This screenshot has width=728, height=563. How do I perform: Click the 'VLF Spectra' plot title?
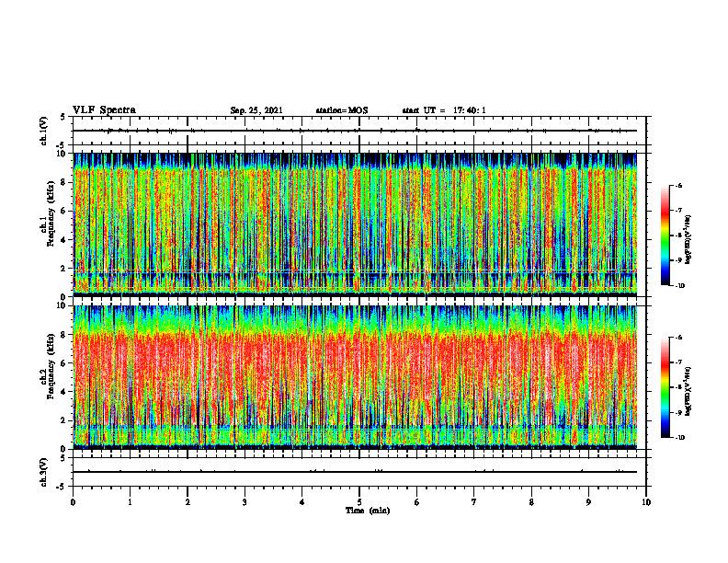pos(104,110)
